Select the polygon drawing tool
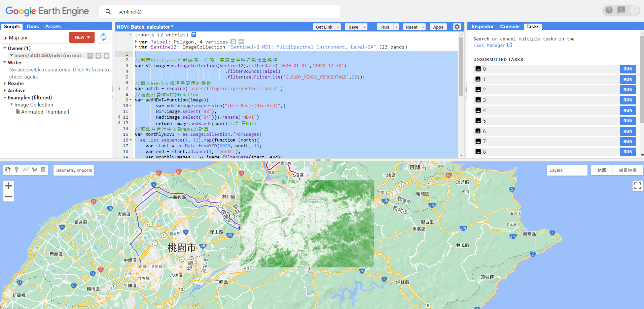Image resolution: width=644 pixels, height=309 pixels. click(x=34, y=170)
